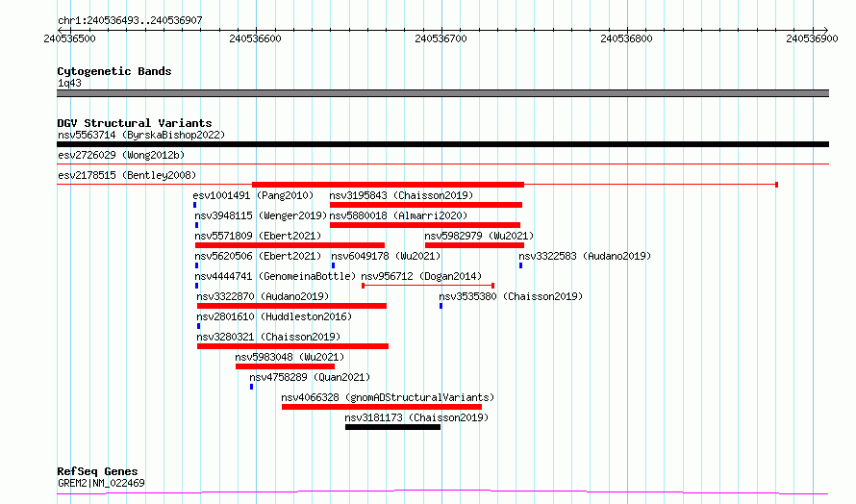Select red bar under nsv5880018
The height and width of the screenshot is (504, 856).
pos(425,225)
